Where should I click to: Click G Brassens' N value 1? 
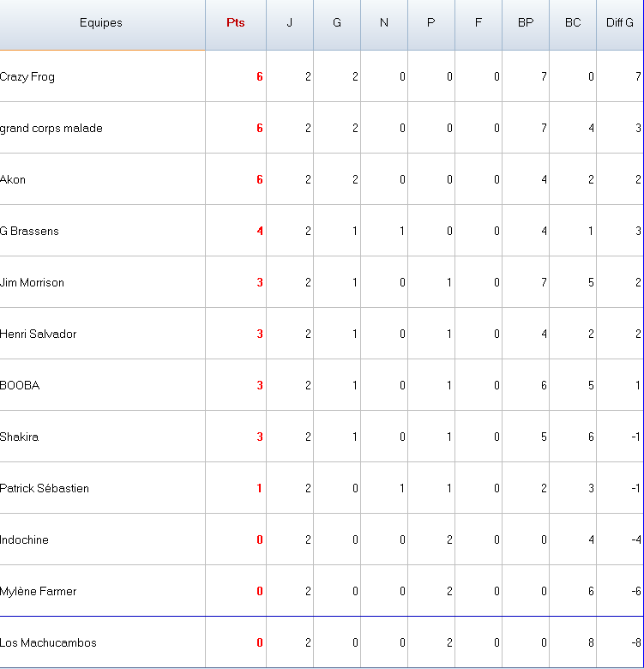402,232
